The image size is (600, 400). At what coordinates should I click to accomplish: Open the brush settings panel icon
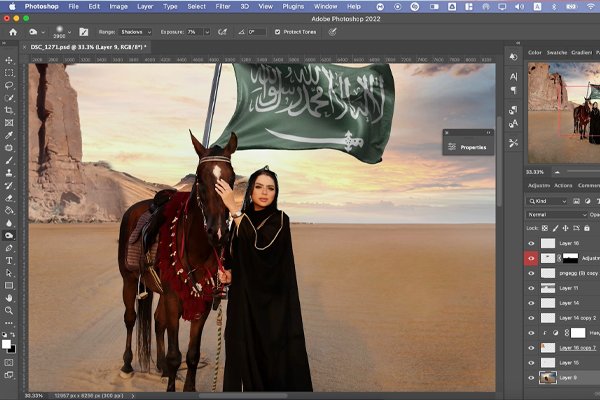coord(84,32)
